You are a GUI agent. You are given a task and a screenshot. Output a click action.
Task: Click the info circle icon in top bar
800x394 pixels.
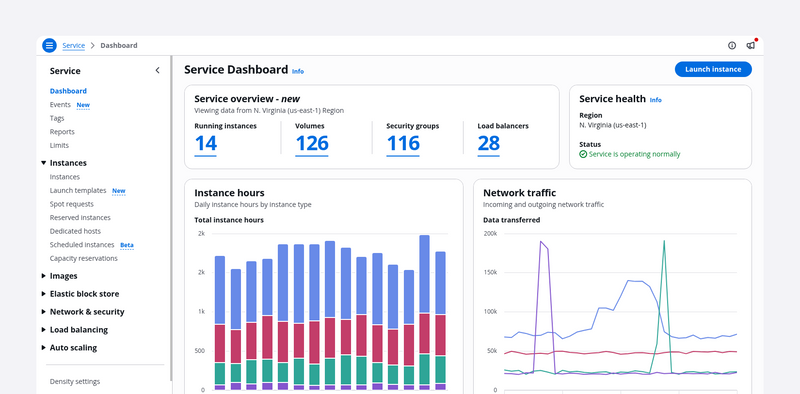732,45
